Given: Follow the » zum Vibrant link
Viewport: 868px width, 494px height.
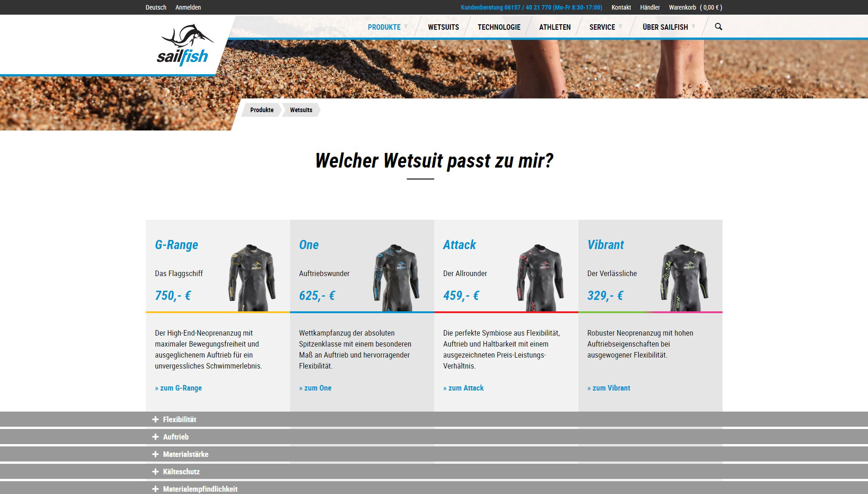Looking at the screenshot, I should pyautogui.click(x=609, y=388).
